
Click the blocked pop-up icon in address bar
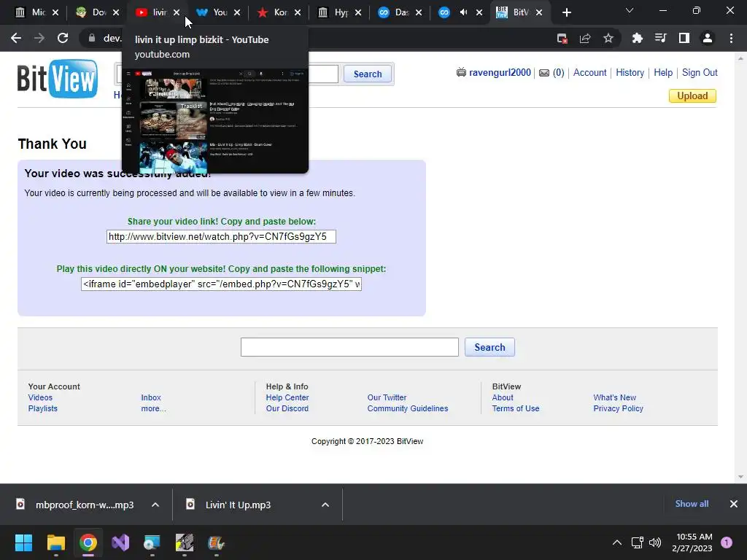[562, 38]
